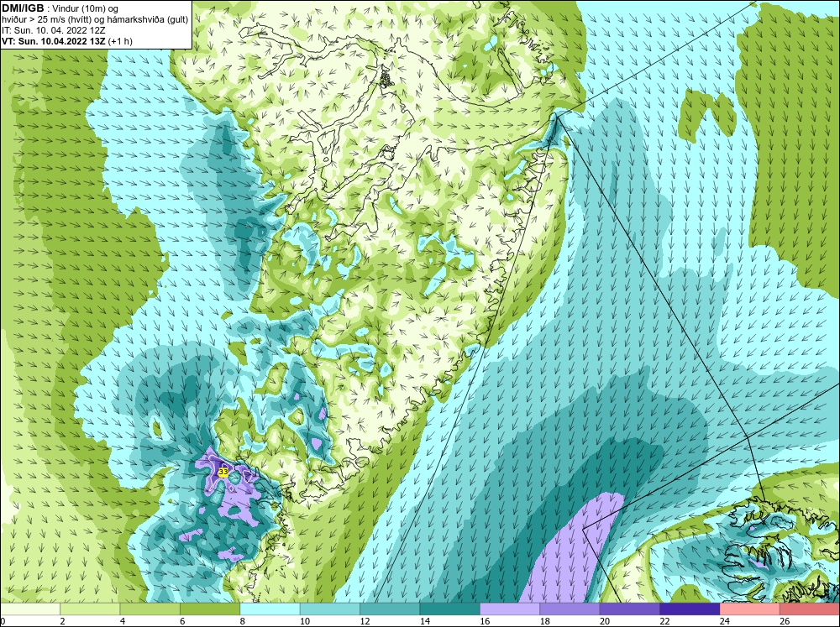Image resolution: width=840 pixels, height=627 pixels.
Task: Select the light green 2–4 m/s legend swatch
Action: tap(90, 609)
